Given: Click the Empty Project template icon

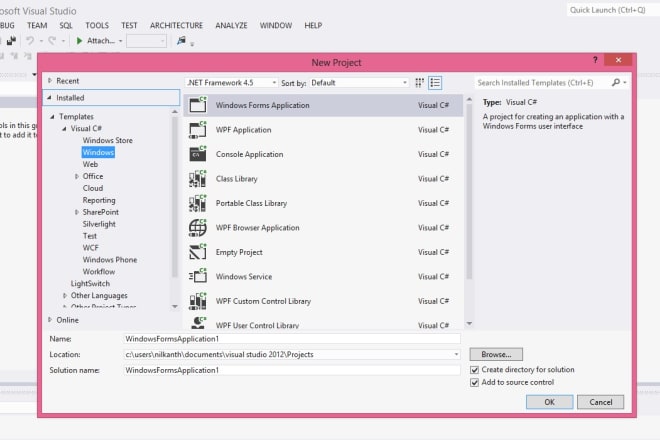Looking at the screenshot, I should pos(198,252).
